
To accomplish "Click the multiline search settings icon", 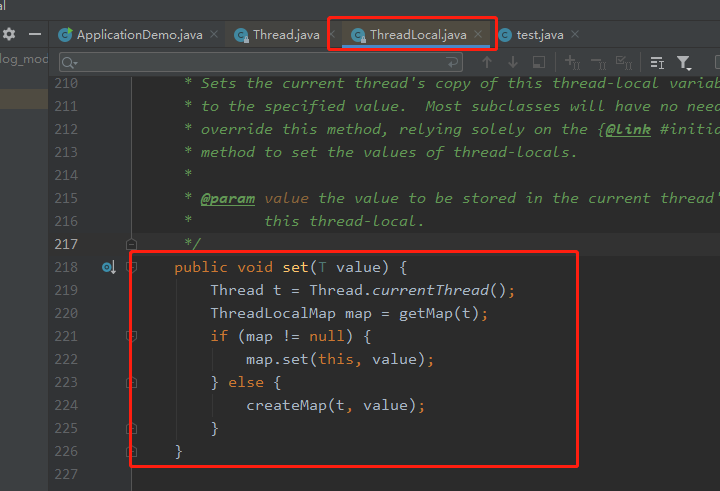I will pos(657,62).
